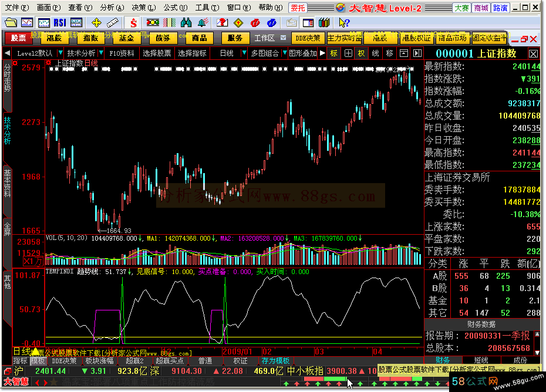Switch to 财务 tab in quote panel
Screen dimensions: 546x392
point(443,360)
